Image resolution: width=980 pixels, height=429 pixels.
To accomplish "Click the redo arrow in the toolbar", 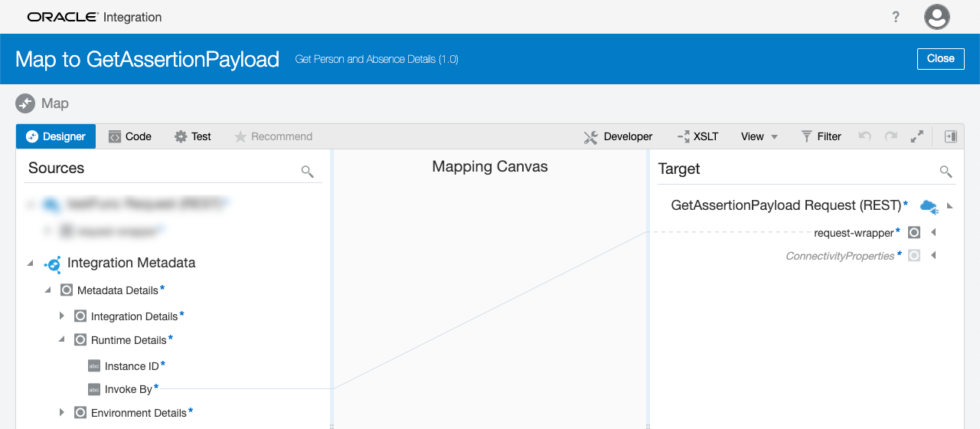I will tap(890, 136).
